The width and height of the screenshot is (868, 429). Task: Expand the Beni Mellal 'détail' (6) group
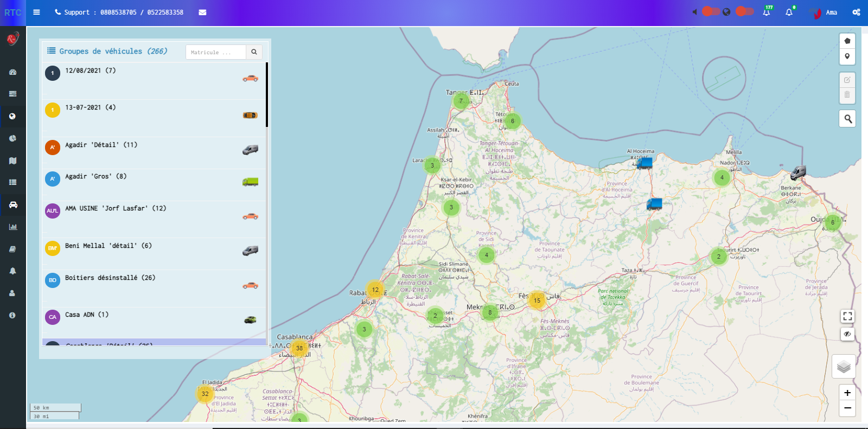coord(154,253)
